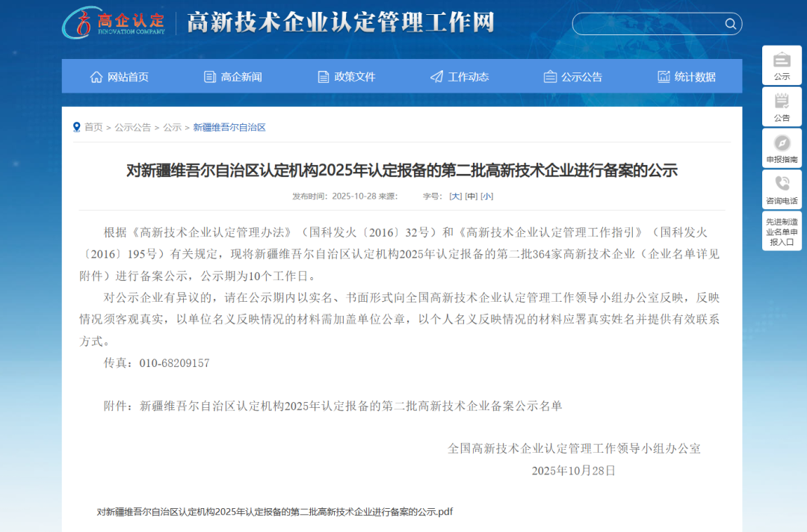Go to 工作动态 nav item
Viewport: 807px width, 532px height.
coord(460,77)
